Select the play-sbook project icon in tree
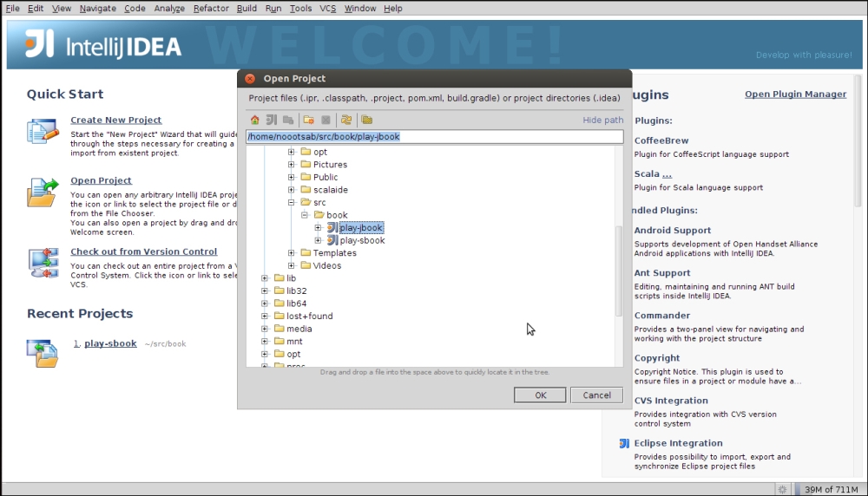 (332, 240)
